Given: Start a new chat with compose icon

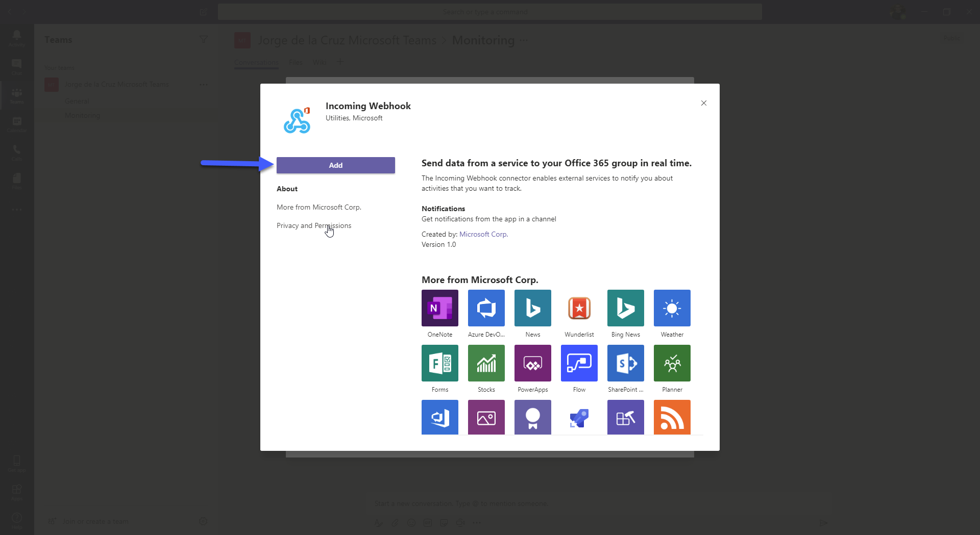Looking at the screenshot, I should click(204, 12).
